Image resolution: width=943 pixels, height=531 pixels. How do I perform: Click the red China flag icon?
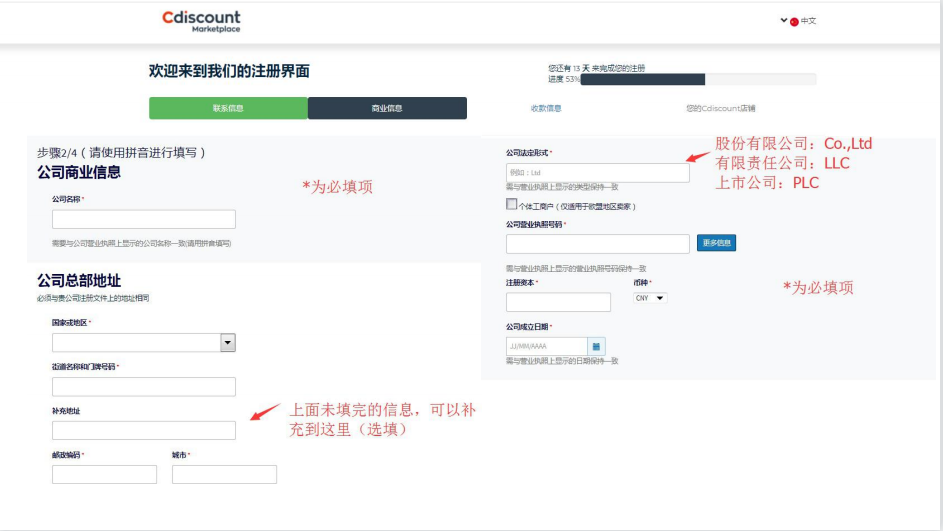(794, 22)
